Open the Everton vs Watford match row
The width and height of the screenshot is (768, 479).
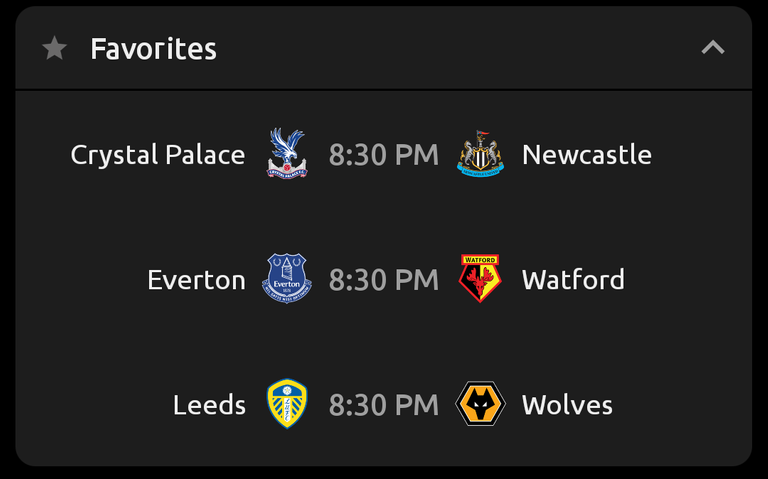(x=384, y=279)
